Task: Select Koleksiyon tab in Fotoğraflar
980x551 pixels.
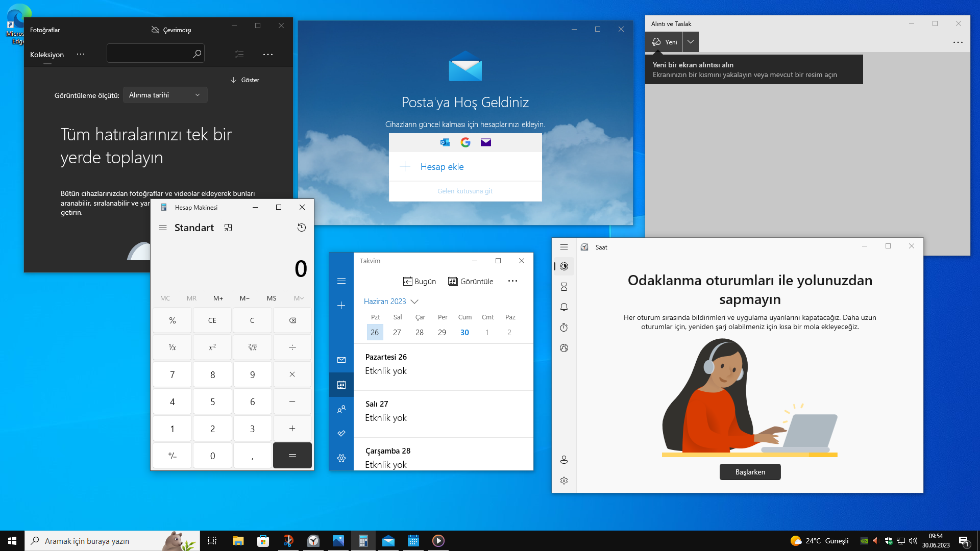Action: click(x=47, y=55)
